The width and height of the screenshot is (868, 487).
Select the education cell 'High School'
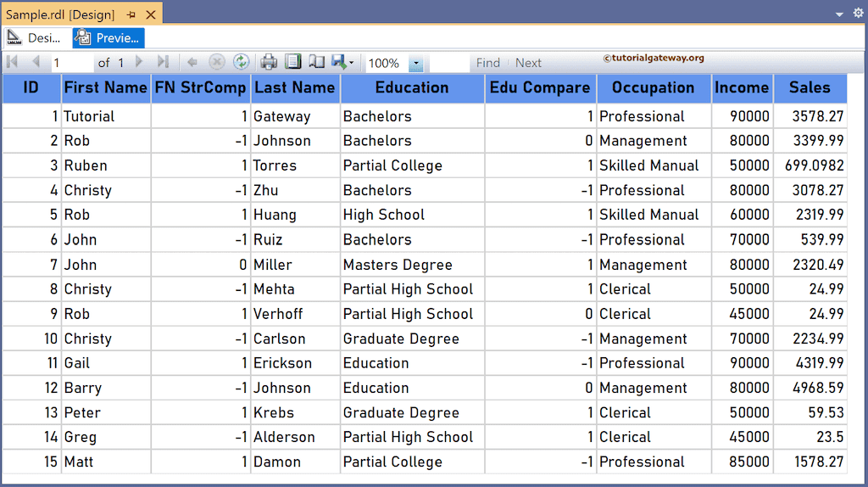point(413,215)
